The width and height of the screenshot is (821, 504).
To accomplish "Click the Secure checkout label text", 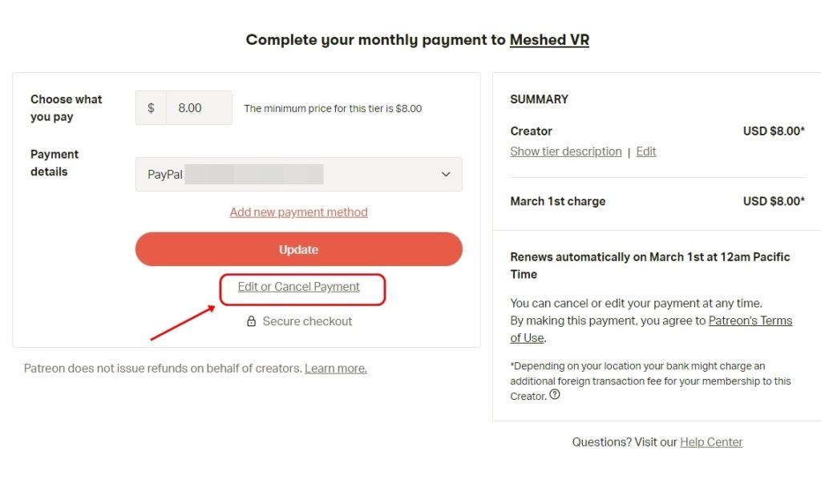I will click(x=307, y=321).
